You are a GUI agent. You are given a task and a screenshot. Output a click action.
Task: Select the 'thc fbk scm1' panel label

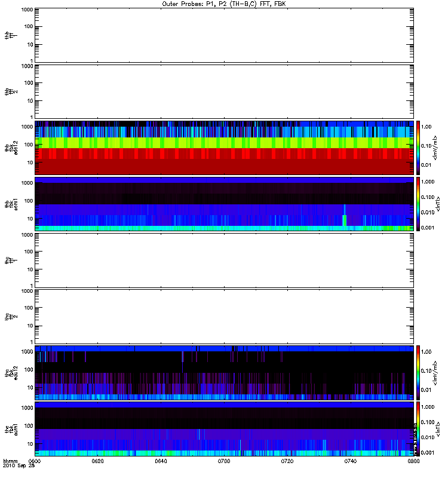pyautogui.click(x=11, y=429)
